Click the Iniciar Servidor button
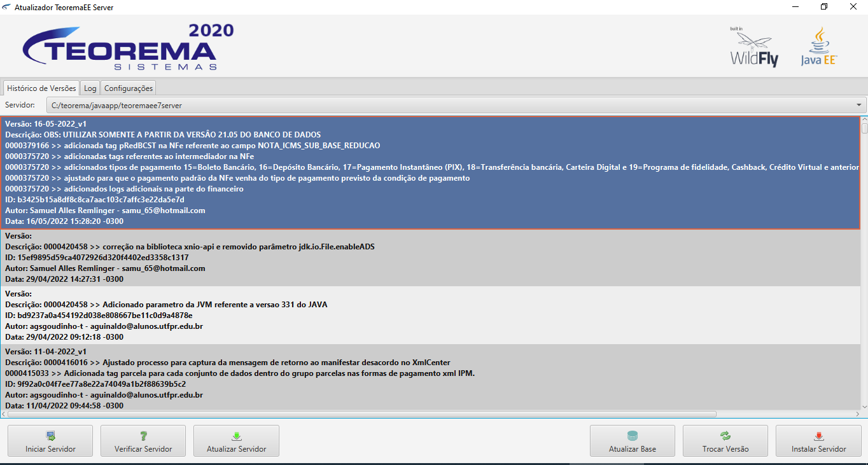The width and height of the screenshot is (868, 465). [50, 441]
